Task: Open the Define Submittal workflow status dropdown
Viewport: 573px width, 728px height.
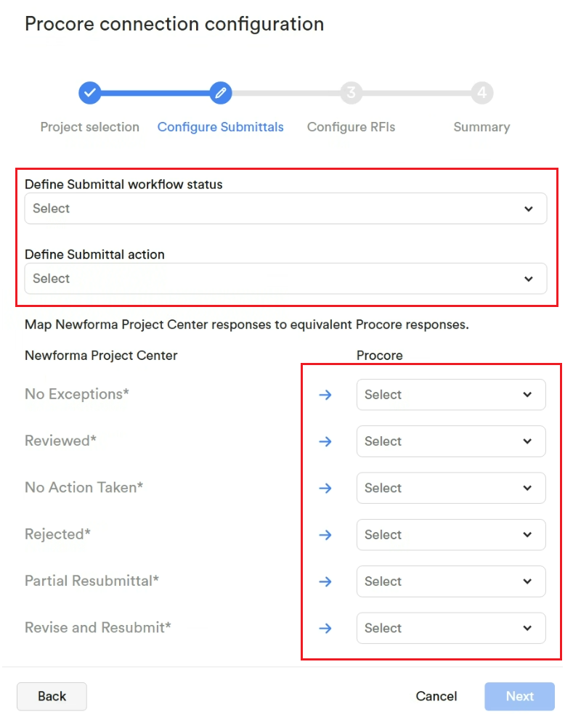Action: click(x=286, y=208)
